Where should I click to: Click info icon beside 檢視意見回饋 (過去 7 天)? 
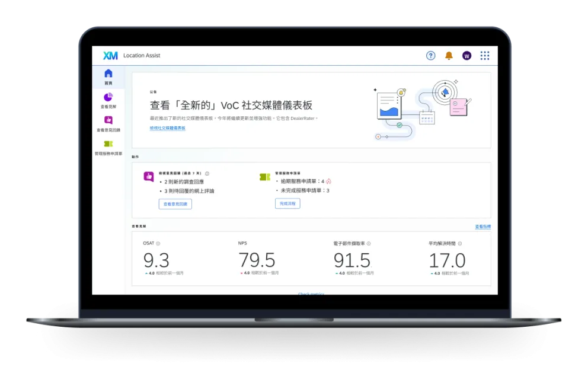[x=207, y=174]
